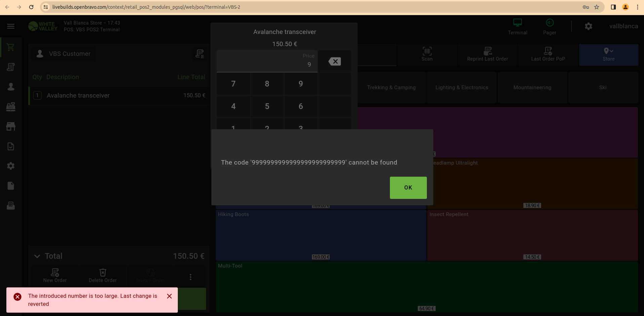Go back in browser history
Image resolution: width=644 pixels, height=316 pixels.
[7, 7]
